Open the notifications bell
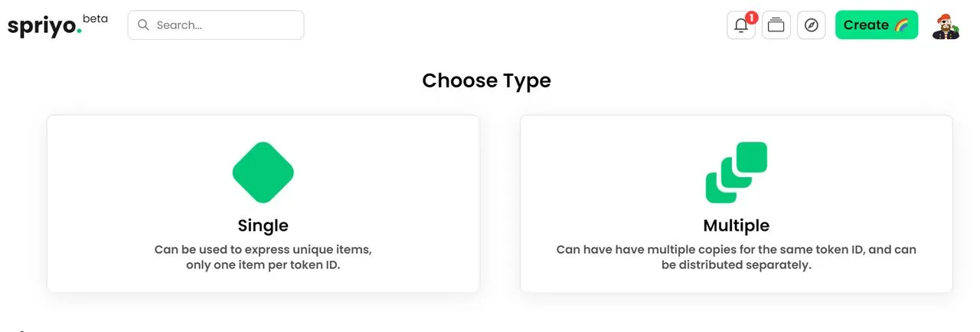Image resolution: width=980 pixels, height=332 pixels. coord(740,25)
